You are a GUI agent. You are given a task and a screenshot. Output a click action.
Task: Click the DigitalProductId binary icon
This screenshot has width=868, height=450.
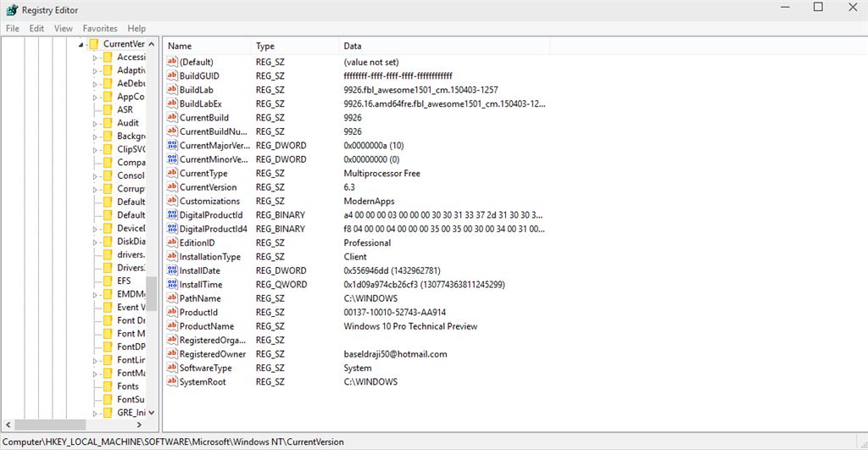click(x=172, y=214)
